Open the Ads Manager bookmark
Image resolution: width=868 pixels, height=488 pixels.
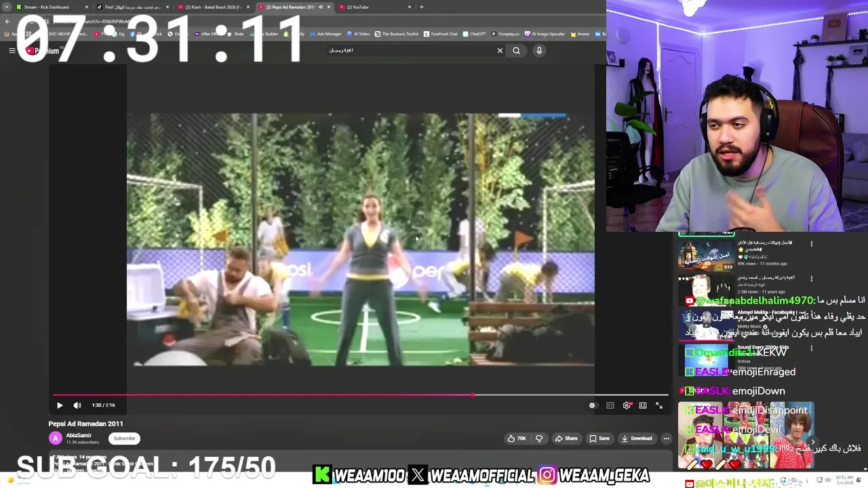click(325, 34)
